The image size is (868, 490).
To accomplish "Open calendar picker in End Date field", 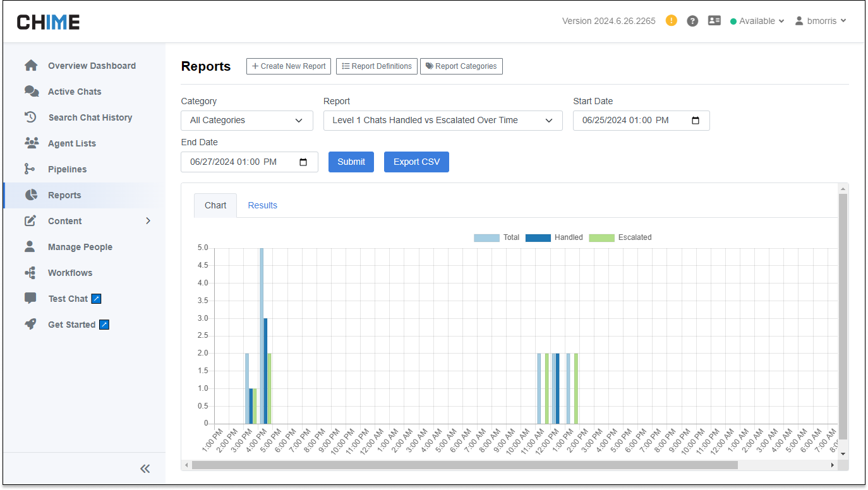I will click(303, 162).
